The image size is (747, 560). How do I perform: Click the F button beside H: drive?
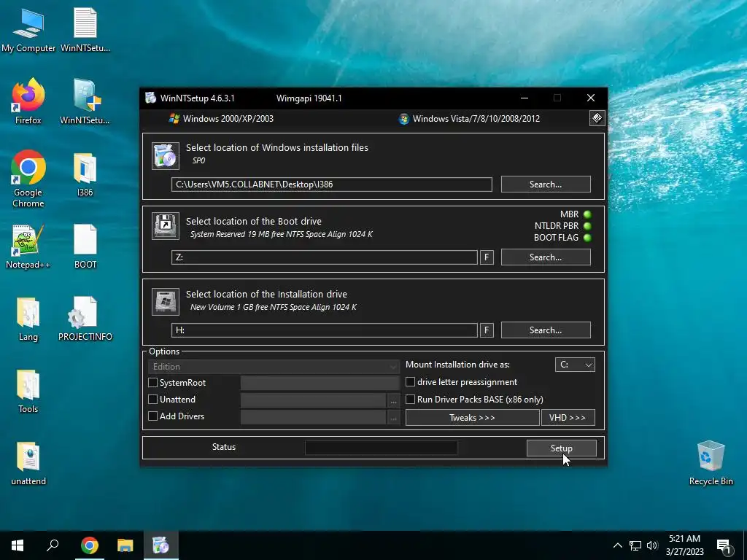coord(487,330)
